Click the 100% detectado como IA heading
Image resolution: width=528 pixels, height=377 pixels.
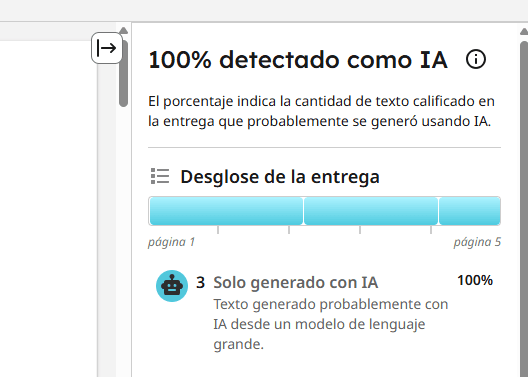coord(298,60)
